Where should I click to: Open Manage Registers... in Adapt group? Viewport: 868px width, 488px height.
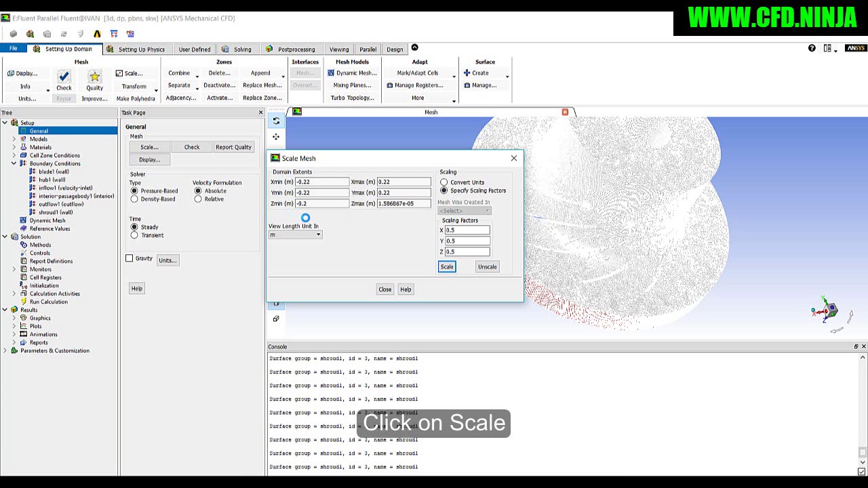coord(414,85)
